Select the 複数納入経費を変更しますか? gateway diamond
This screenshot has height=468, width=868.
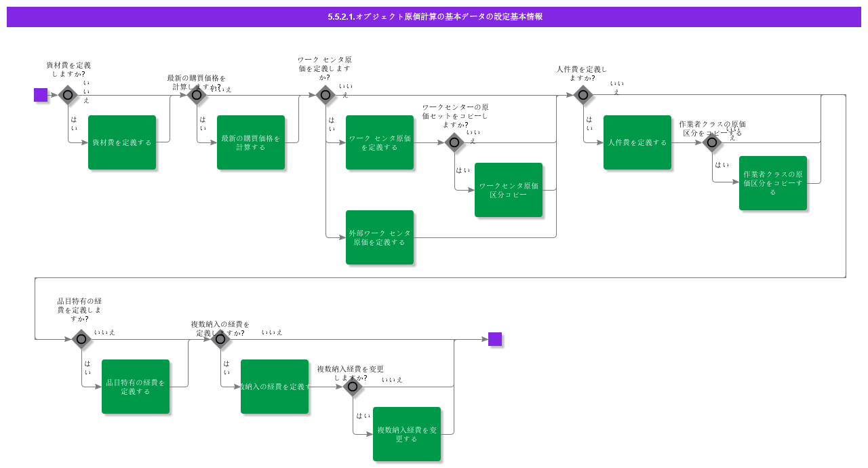pos(353,387)
